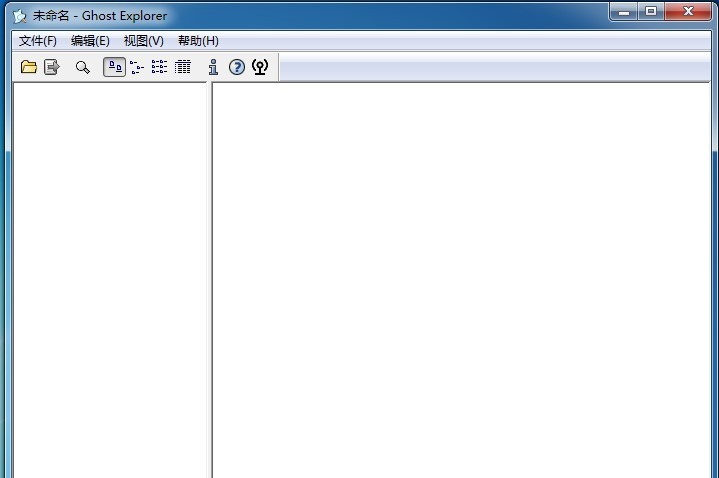
Task: Click the splitter bar between the panes
Action: (210, 280)
